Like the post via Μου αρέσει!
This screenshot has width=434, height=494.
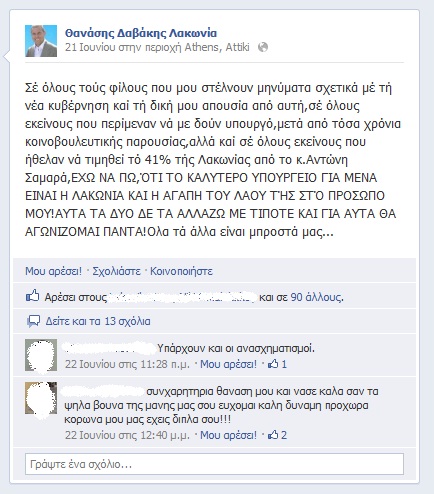53,271
